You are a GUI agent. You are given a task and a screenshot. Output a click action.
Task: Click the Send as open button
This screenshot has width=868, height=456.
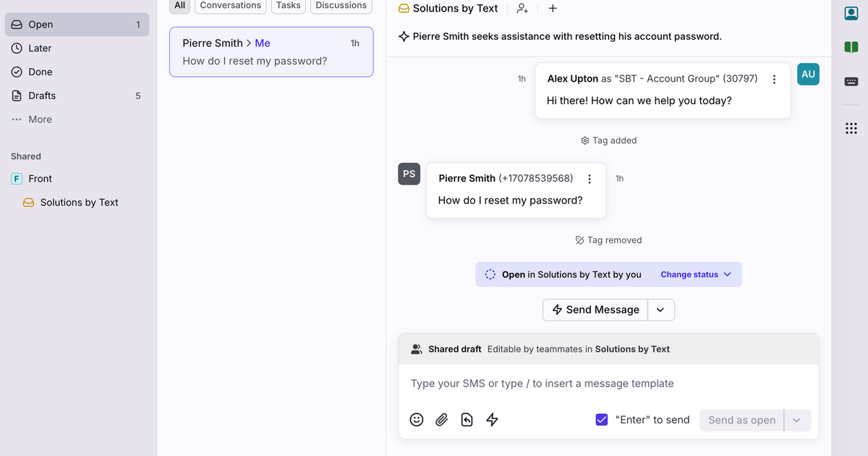tap(741, 420)
